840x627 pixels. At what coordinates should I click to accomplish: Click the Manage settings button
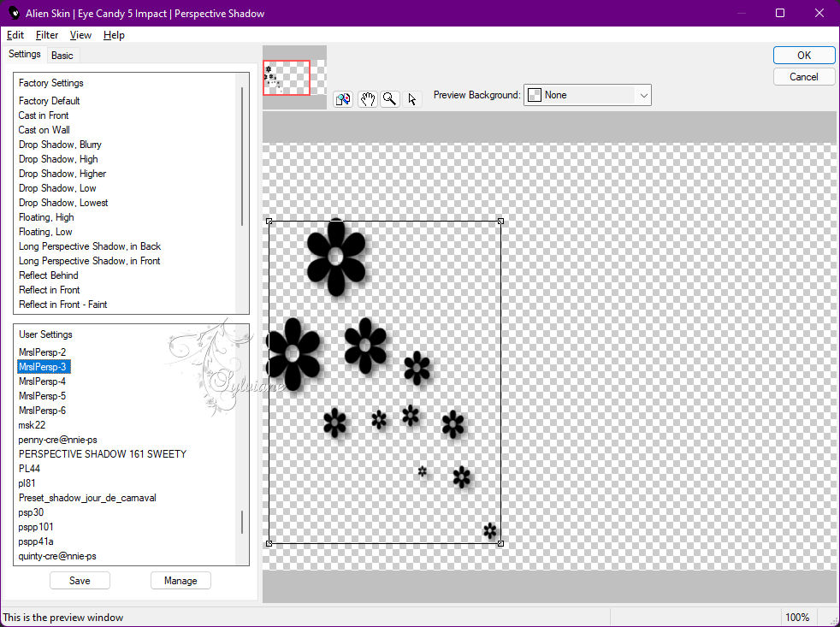(x=180, y=580)
